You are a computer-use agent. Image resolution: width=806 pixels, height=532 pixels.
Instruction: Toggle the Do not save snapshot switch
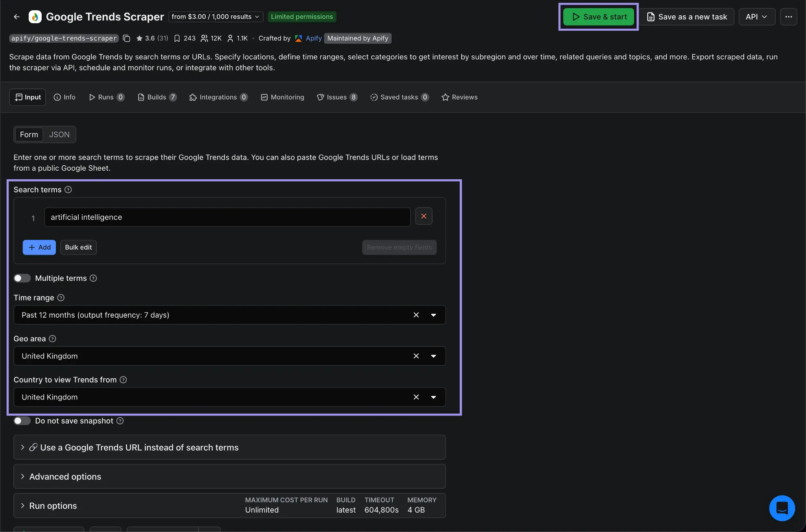pos(22,421)
